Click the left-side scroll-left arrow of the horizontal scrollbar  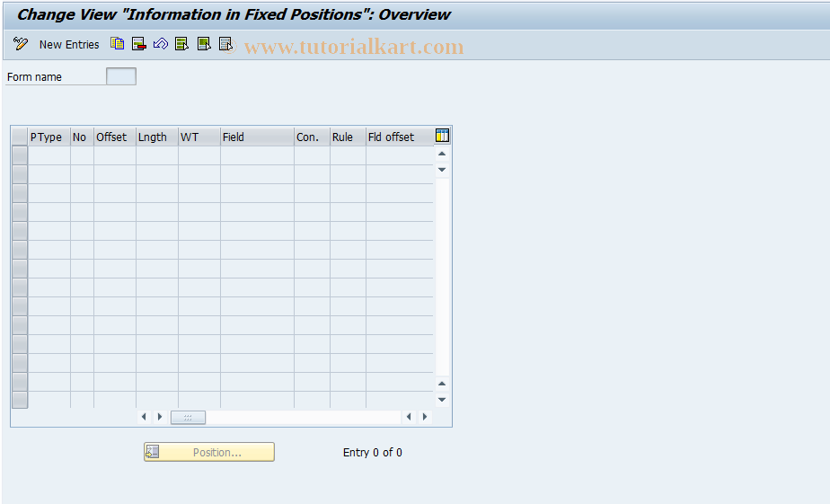click(x=144, y=417)
